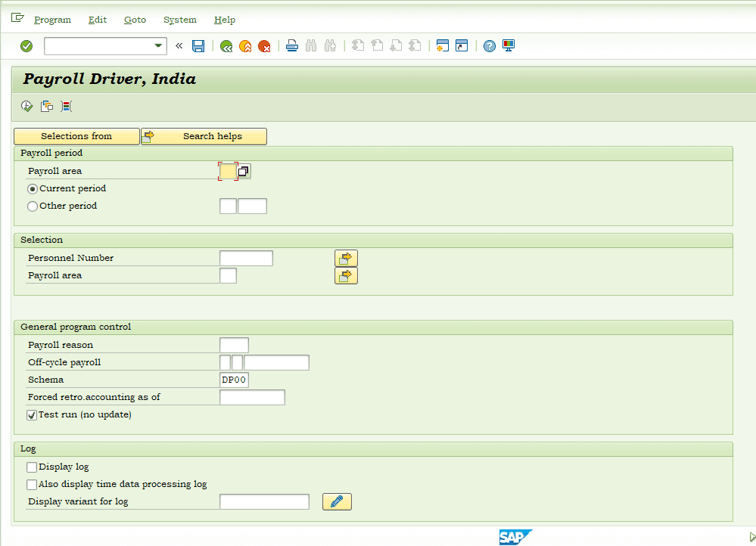Screen dimensions: 756x546
Task: Click the Print icon
Action: click(291, 46)
